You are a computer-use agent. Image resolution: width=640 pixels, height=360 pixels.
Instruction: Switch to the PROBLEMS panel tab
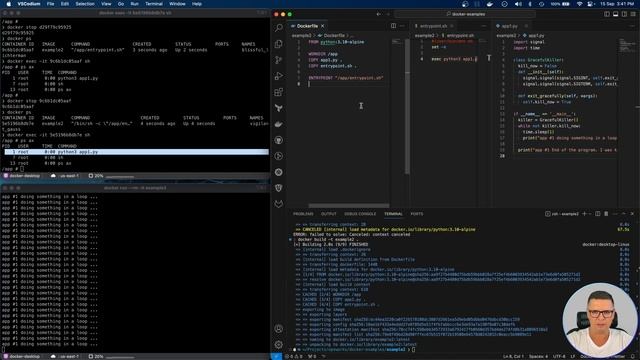[303, 213]
